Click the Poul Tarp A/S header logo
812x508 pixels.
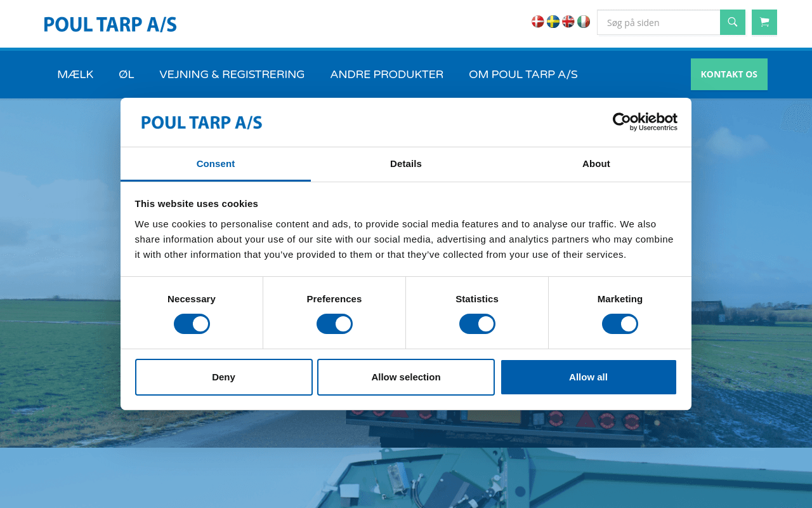point(110,24)
